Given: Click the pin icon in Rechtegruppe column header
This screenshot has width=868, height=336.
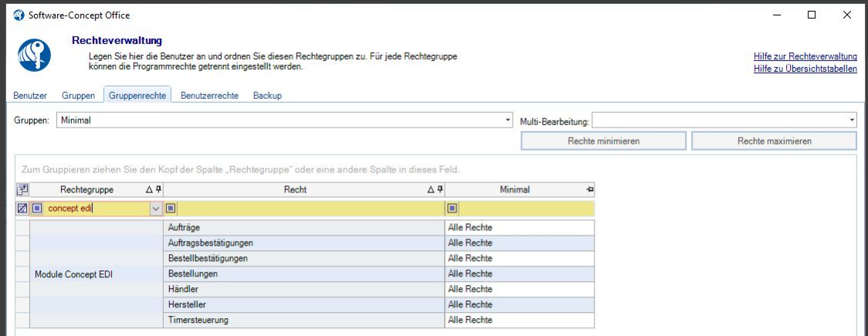Looking at the screenshot, I should point(158,189).
